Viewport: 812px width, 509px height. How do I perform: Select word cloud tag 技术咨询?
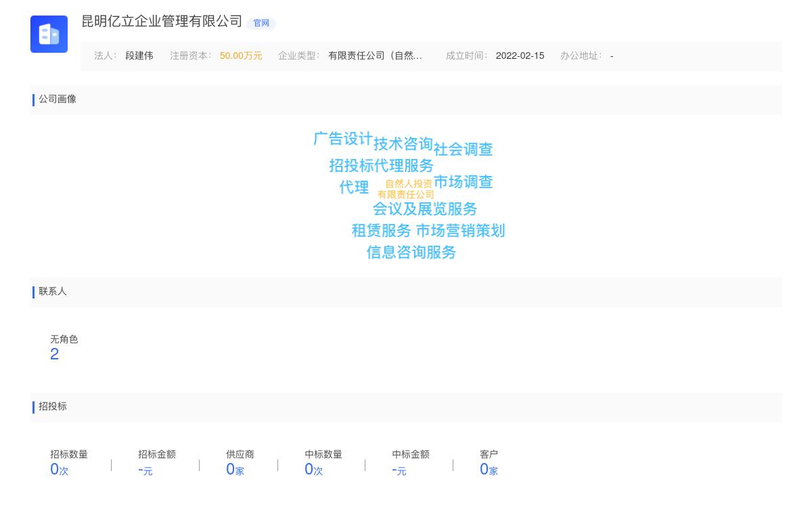403,144
